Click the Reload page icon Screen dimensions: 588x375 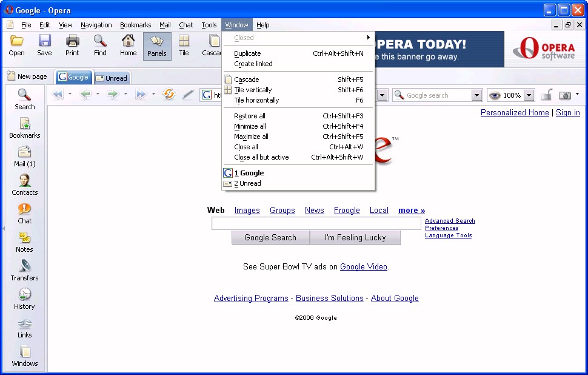(x=169, y=94)
